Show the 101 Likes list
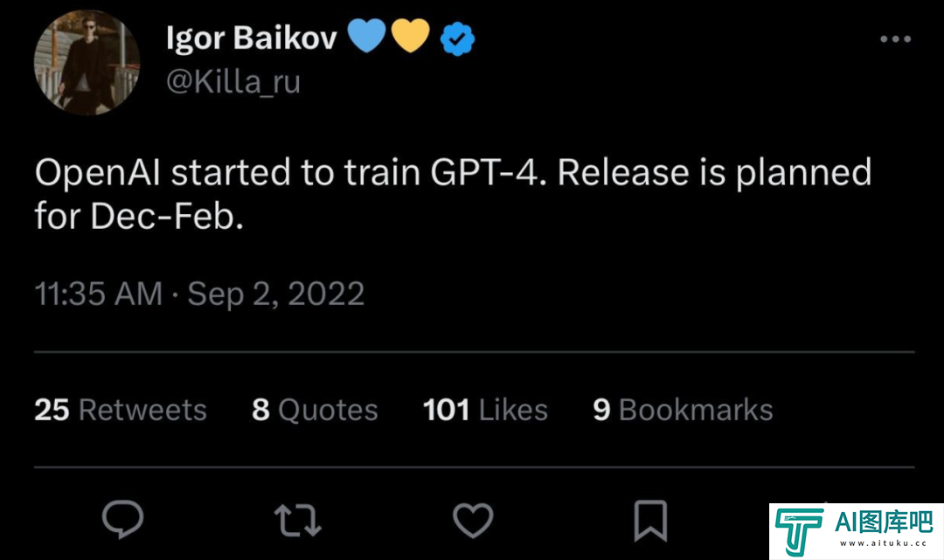944x560 pixels. pos(485,410)
